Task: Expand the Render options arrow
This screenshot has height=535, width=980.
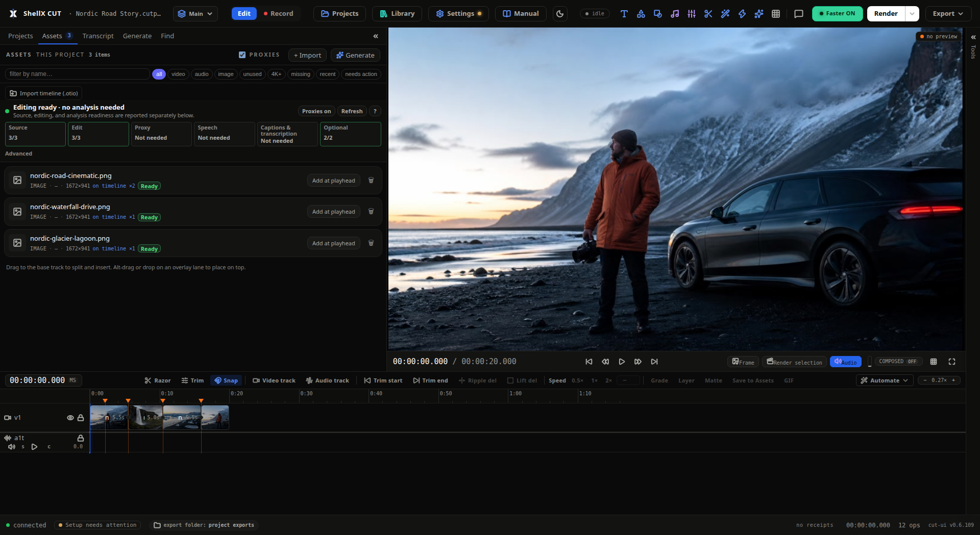Action: point(912,14)
